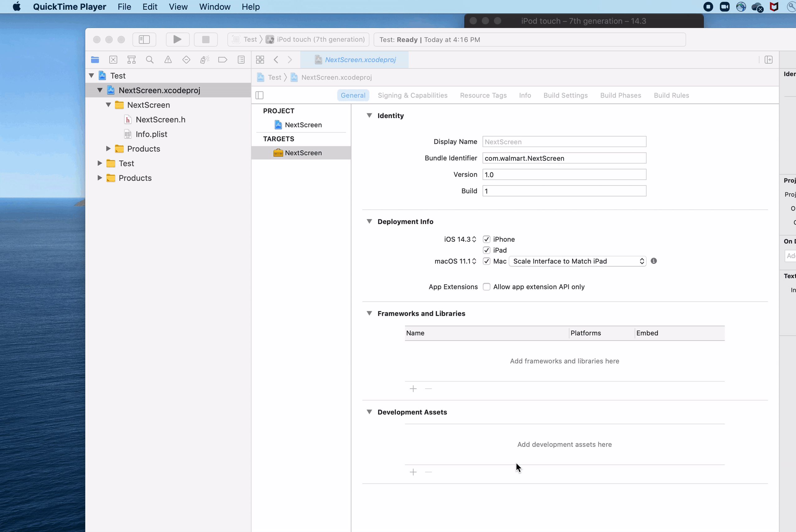Open the Source Control navigator icon
The height and width of the screenshot is (532, 796).
pyautogui.click(x=113, y=60)
